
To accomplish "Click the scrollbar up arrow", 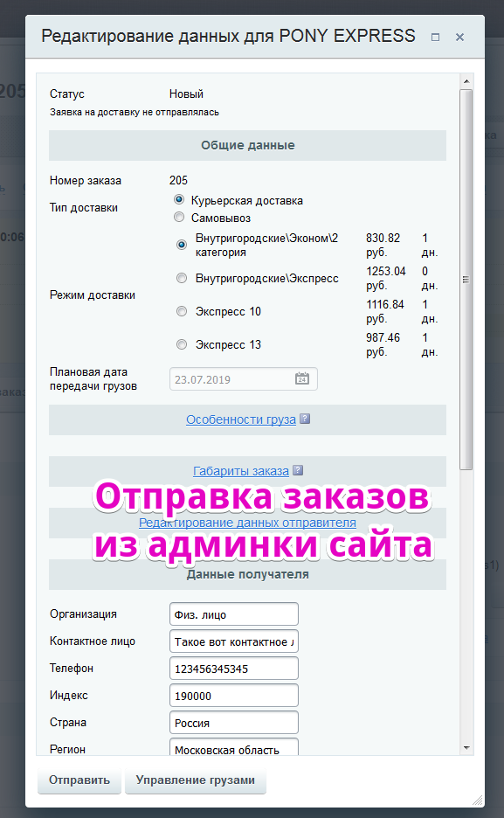I will point(466,81).
